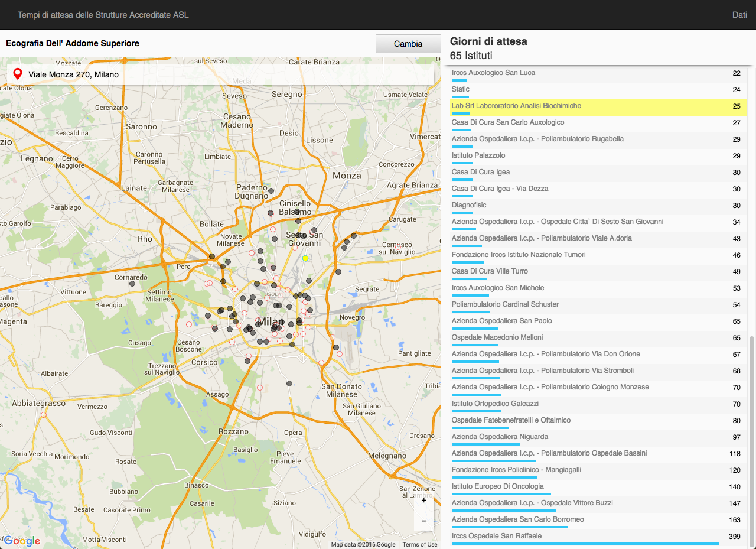
Task: Select Fondazione Irccs Istituto Nazionale Tumori
Action: [x=599, y=256]
